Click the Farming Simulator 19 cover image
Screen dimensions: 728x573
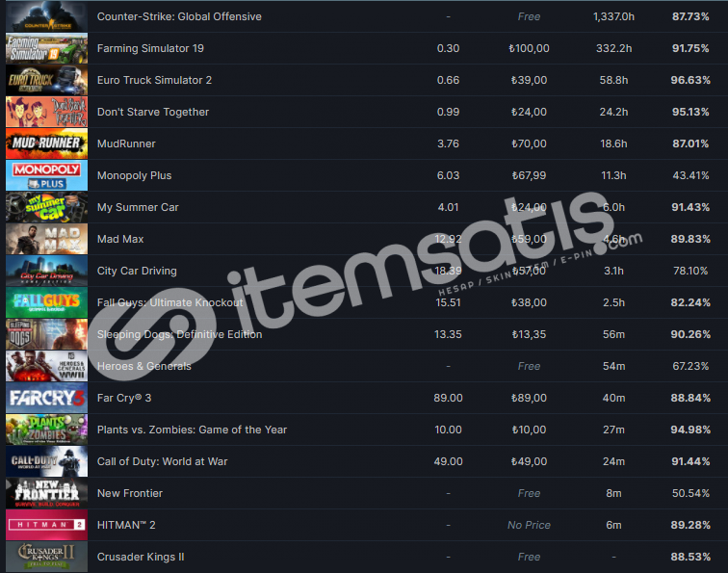(46, 48)
